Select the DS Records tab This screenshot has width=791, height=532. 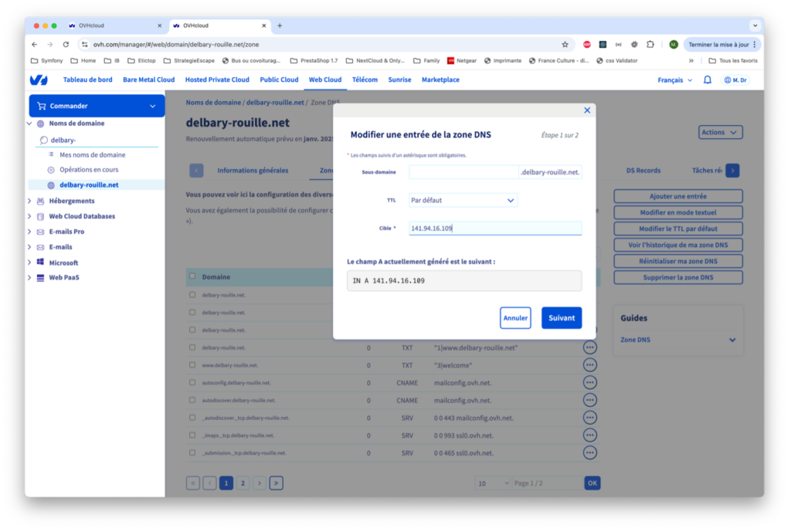[x=643, y=171]
